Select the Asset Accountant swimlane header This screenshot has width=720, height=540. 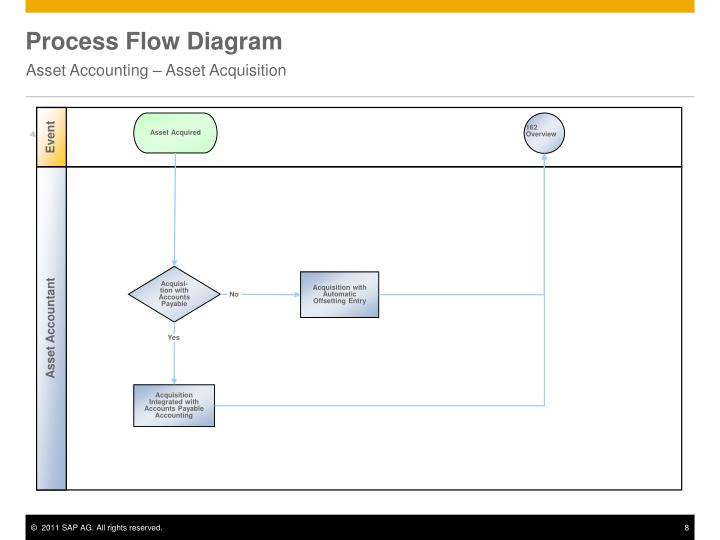coord(51,328)
